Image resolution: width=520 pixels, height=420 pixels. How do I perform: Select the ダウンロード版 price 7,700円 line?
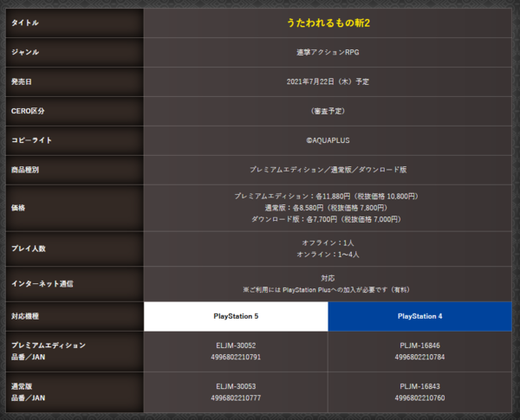click(x=328, y=219)
